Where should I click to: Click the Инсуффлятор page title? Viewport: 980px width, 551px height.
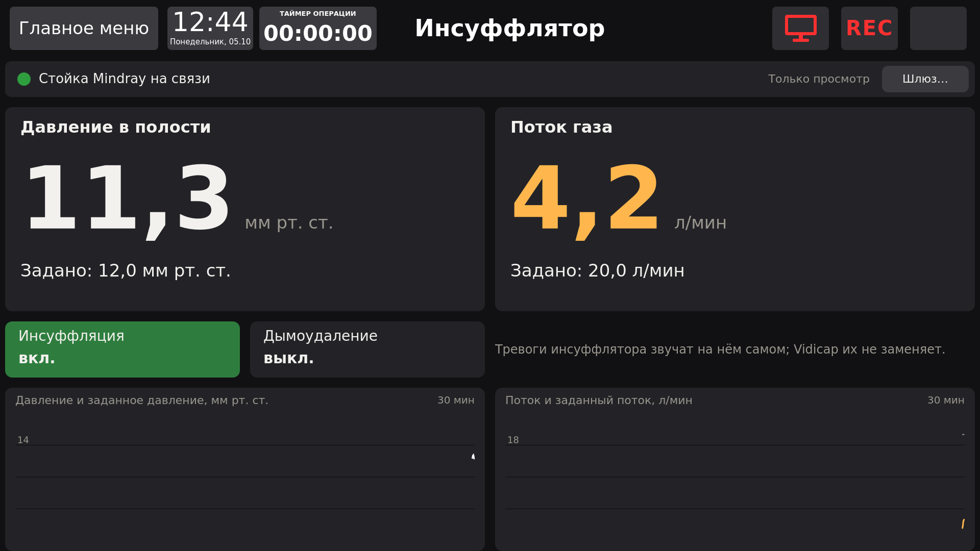(x=509, y=28)
